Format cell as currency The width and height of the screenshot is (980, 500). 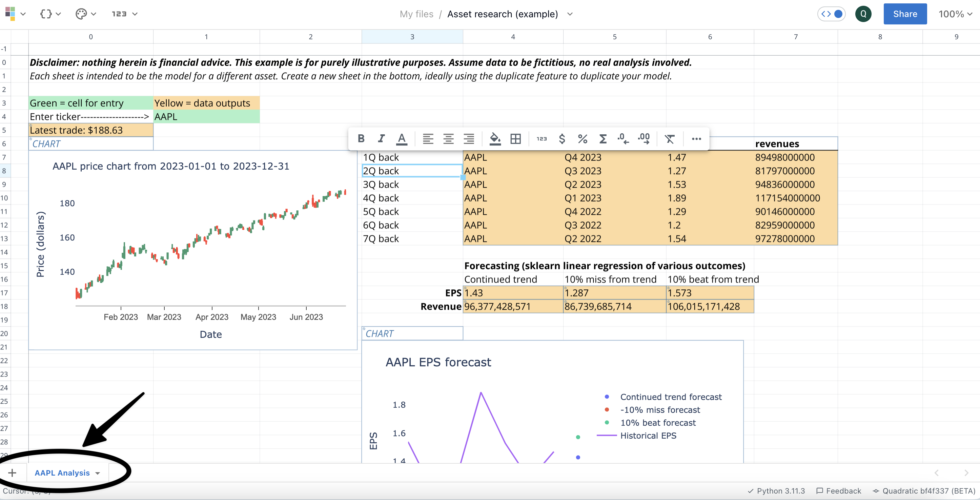[562, 139]
